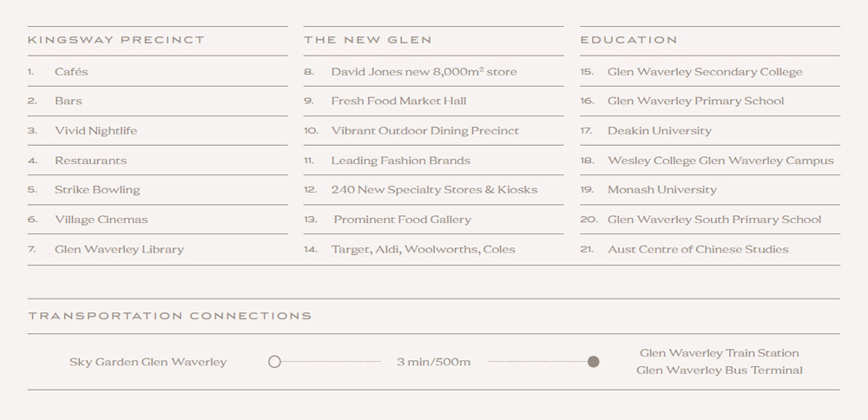The height and width of the screenshot is (420, 868).
Task: Open Monash University listing
Action: pyautogui.click(x=662, y=190)
